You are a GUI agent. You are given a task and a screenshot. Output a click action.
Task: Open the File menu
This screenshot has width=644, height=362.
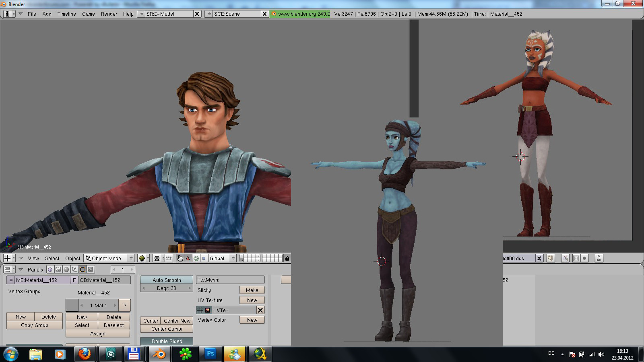coord(32,14)
